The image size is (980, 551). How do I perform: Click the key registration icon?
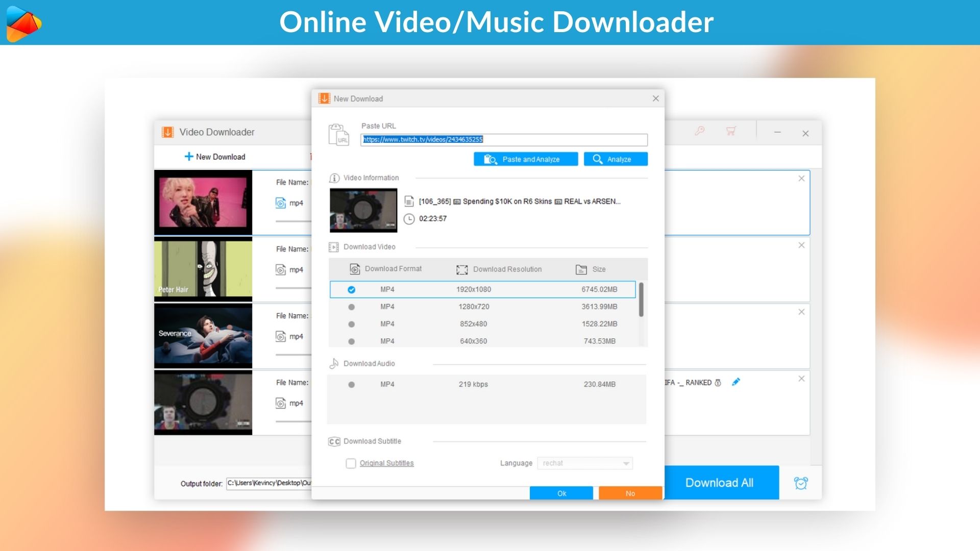tap(700, 131)
